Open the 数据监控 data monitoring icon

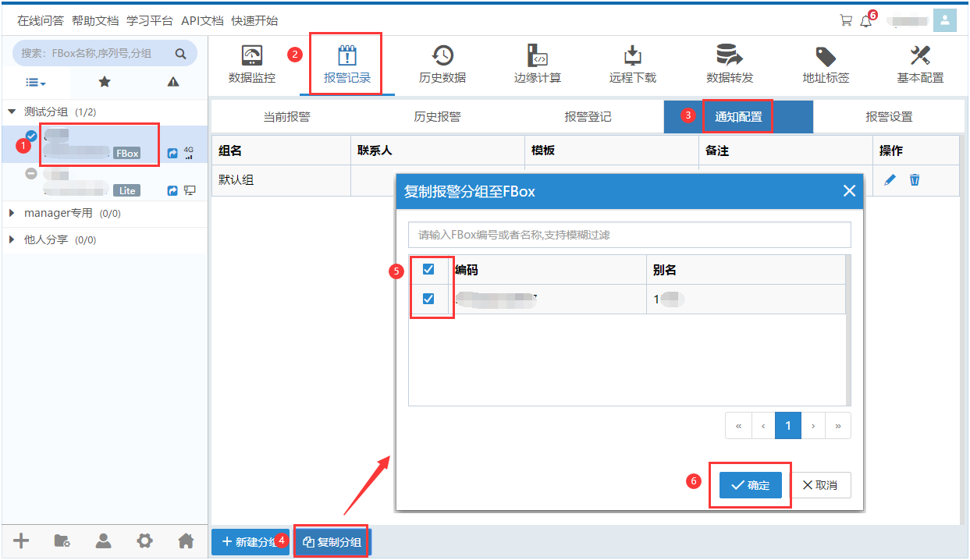(x=251, y=57)
